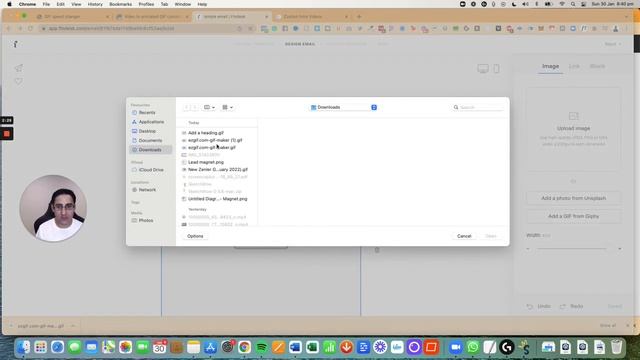Switch to desktop preview icon
Screen dimensions: 640x360
[x=483, y=69]
